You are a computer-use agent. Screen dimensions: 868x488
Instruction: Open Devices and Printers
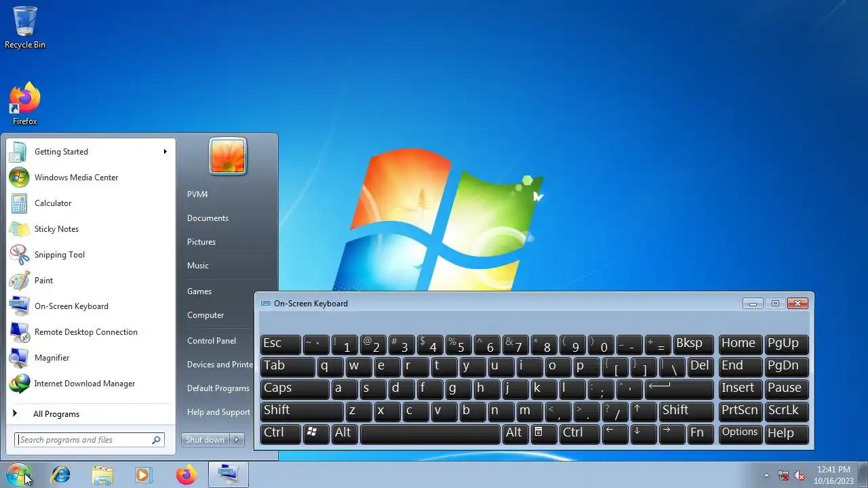(220, 365)
